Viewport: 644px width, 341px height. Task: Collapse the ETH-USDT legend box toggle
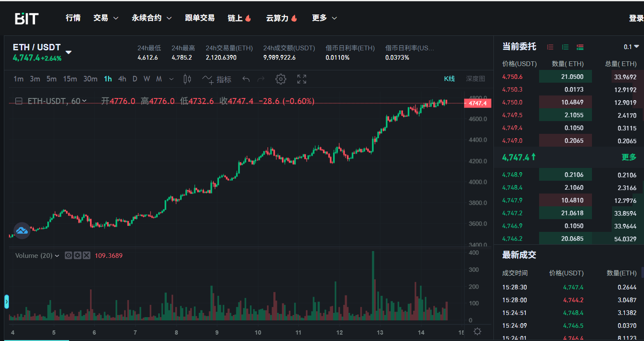(x=18, y=101)
